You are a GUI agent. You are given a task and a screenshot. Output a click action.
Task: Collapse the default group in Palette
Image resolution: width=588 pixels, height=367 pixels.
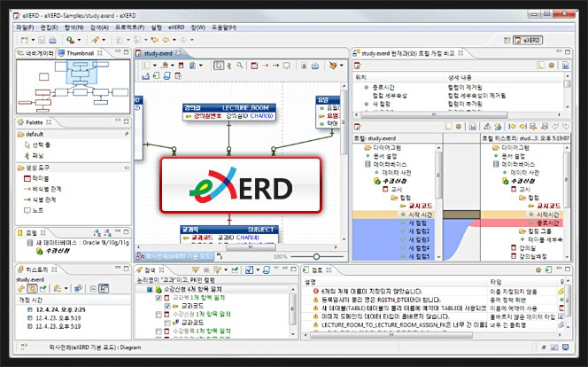73,134
